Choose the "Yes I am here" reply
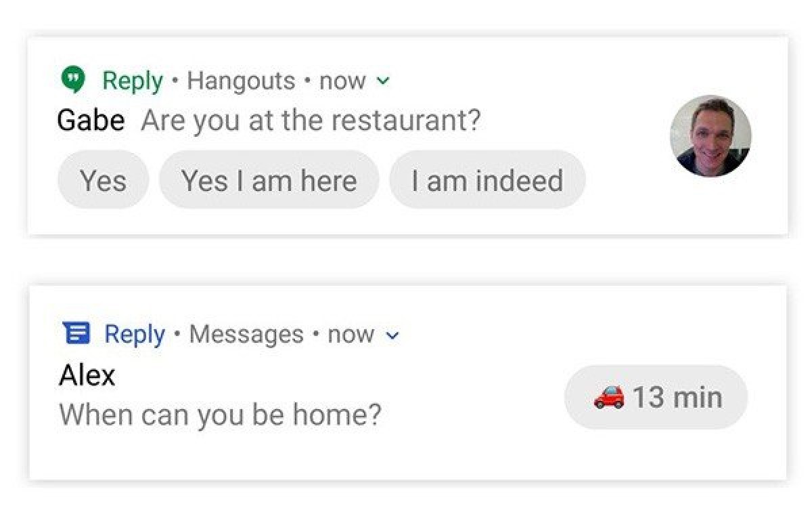This screenshot has width=812, height=508. (269, 180)
